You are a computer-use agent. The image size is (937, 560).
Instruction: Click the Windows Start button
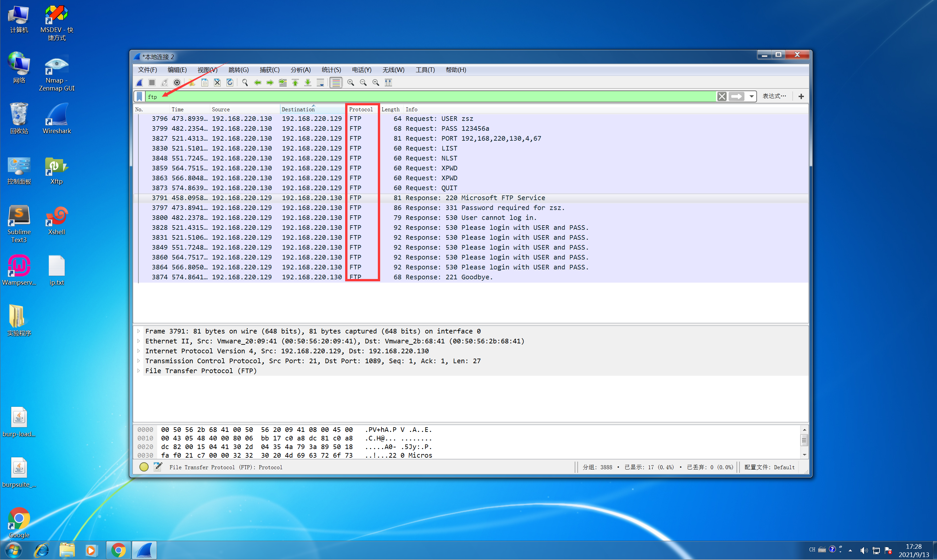(14, 550)
